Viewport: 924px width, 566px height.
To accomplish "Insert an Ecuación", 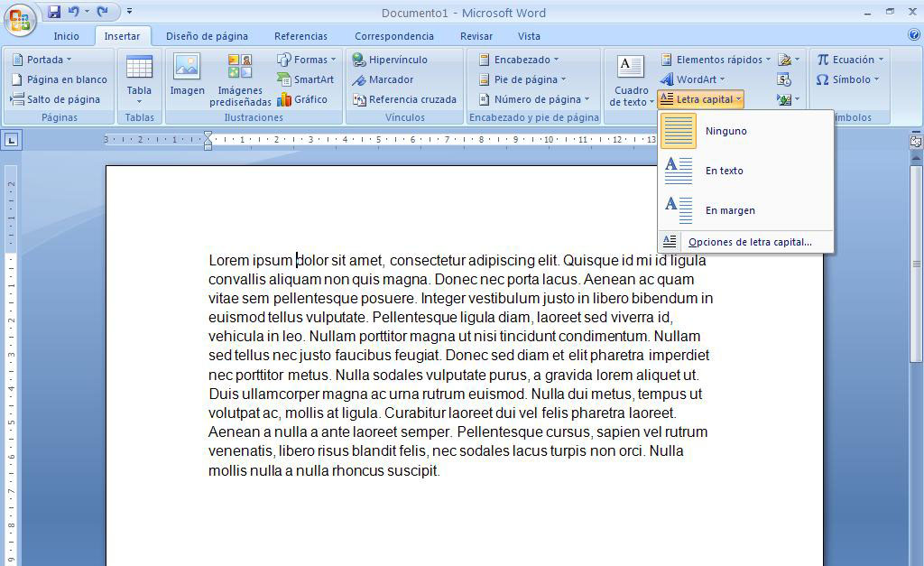I will 849,59.
